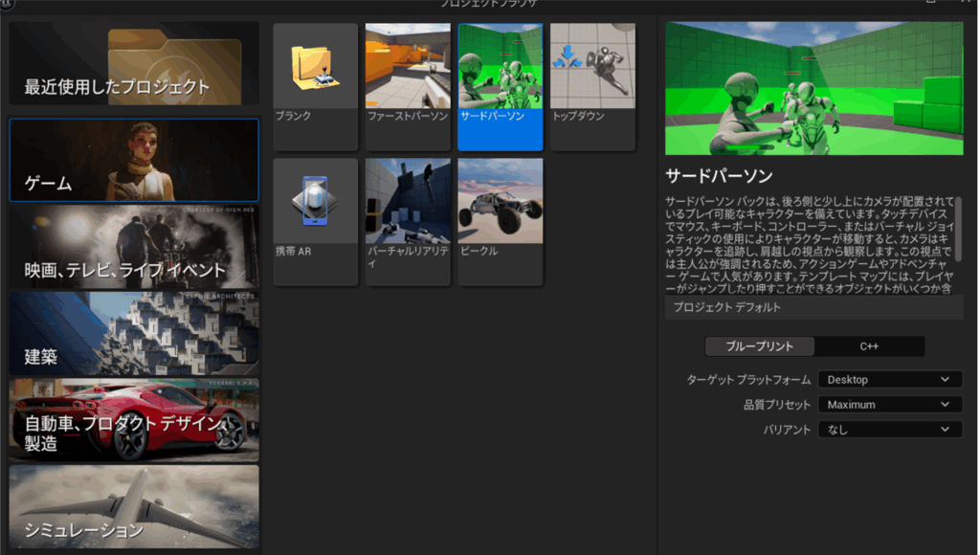Click the description text scrollbar
The height and width of the screenshot is (555, 980).
tap(958, 230)
